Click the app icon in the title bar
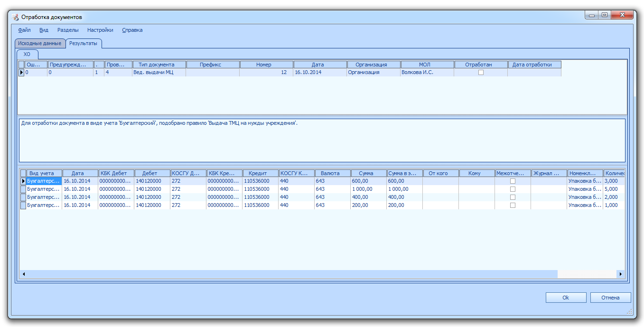The width and height of the screenshot is (644, 327). pyautogui.click(x=15, y=17)
